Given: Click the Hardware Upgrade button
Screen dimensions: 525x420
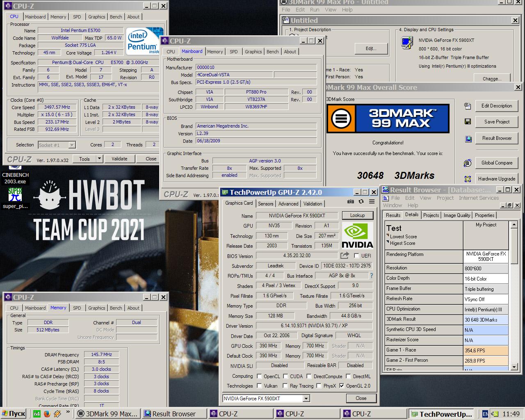Looking at the screenshot, I should pos(497,179).
